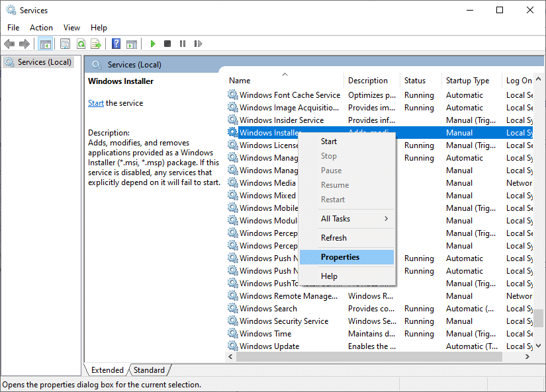Click 'Enables the ...' description cell
This screenshot has height=392, width=546.
click(372, 346)
